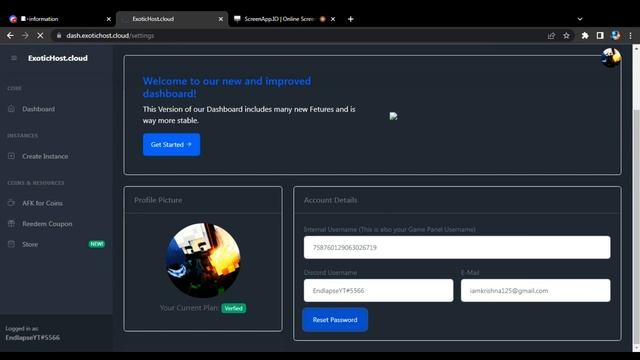Bookmark this page with the star icon
Image resolution: width=640 pixels, height=360 pixels.
(566, 36)
